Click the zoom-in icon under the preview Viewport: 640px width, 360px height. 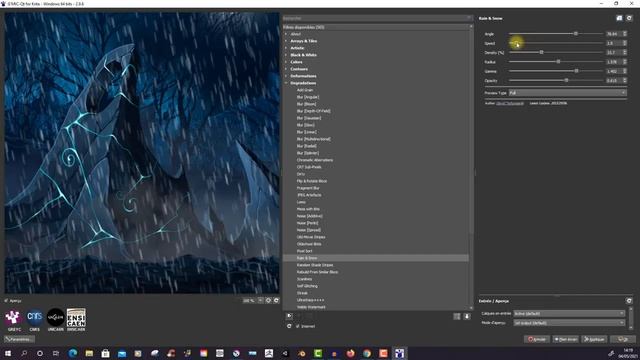click(x=268, y=300)
